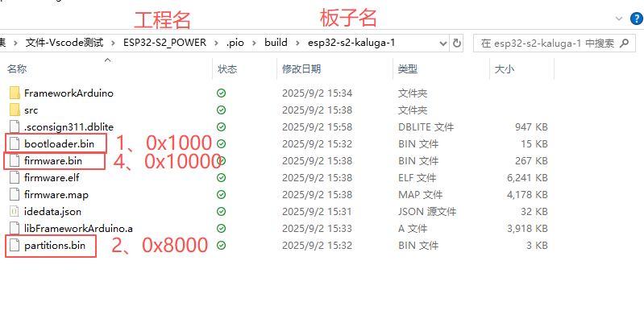Click sync status icon of FrameworkArduino
Viewport: 644px width, 319px height.
tap(221, 93)
